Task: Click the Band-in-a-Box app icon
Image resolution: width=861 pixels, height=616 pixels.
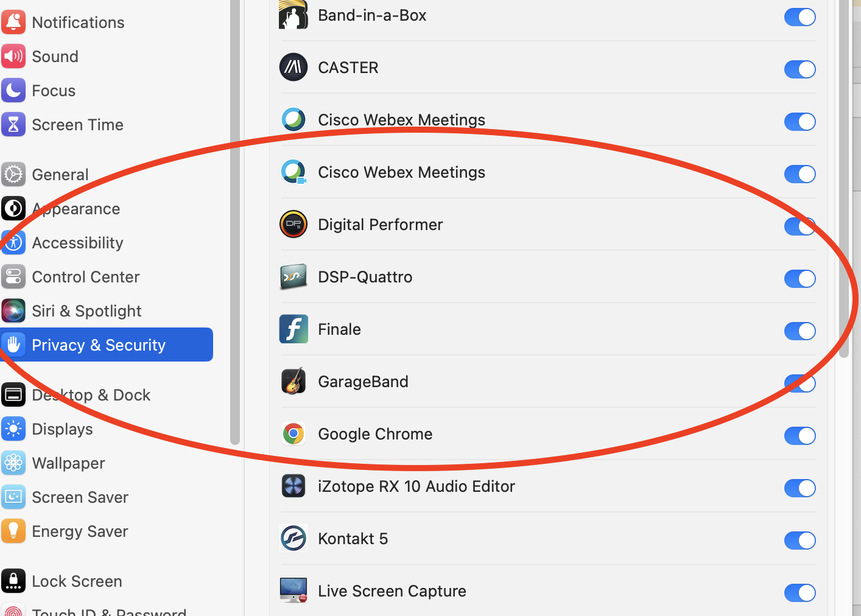Action: click(293, 15)
